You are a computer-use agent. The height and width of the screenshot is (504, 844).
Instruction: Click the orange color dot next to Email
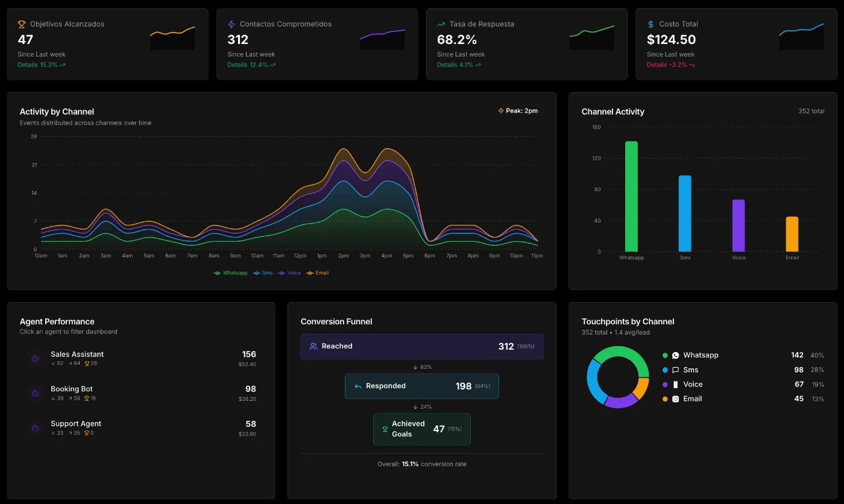665,399
